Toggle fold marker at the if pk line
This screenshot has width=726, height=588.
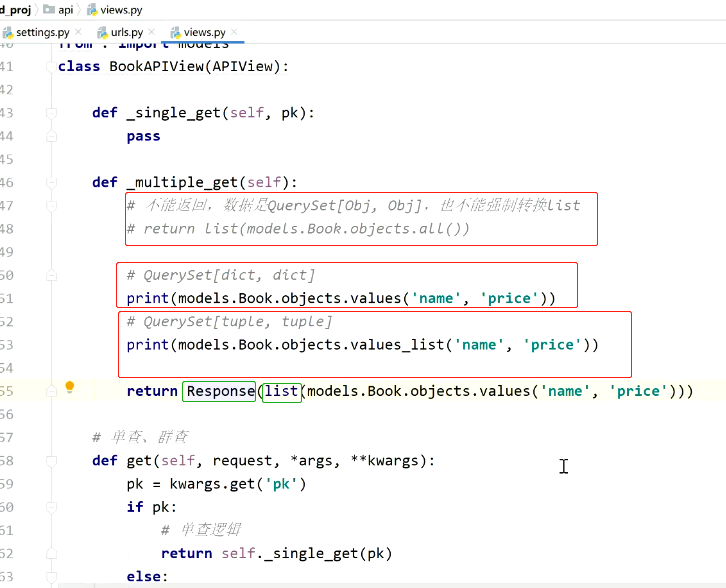click(x=51, y=507)
